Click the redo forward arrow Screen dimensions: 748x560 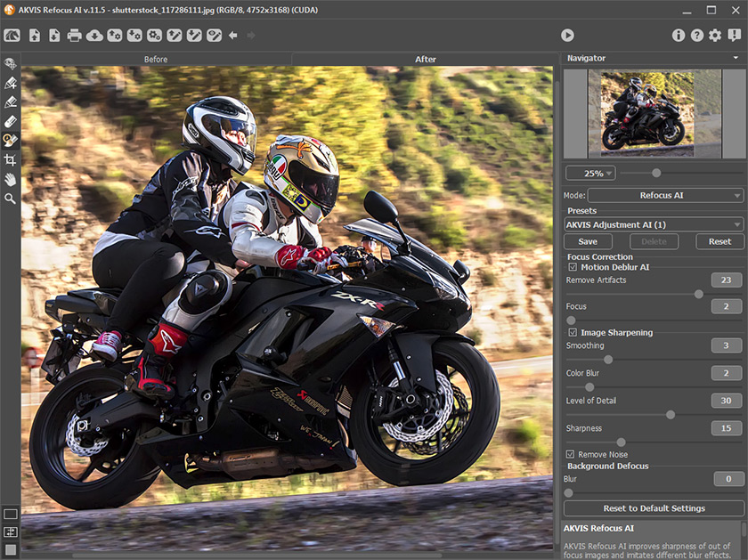click(x=250, y=36)
